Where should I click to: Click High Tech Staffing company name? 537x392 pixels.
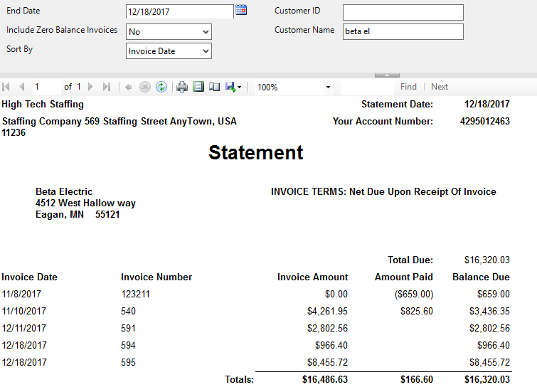point(43,104)
